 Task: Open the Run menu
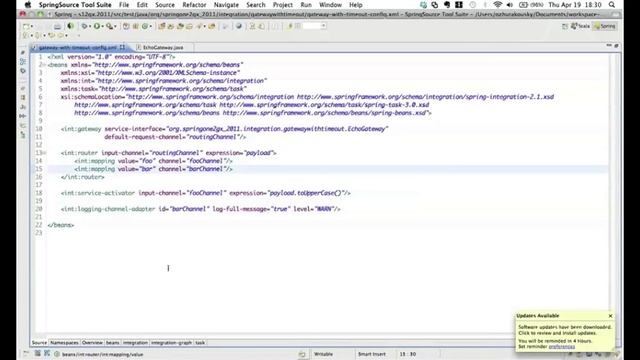click(306, 5)
